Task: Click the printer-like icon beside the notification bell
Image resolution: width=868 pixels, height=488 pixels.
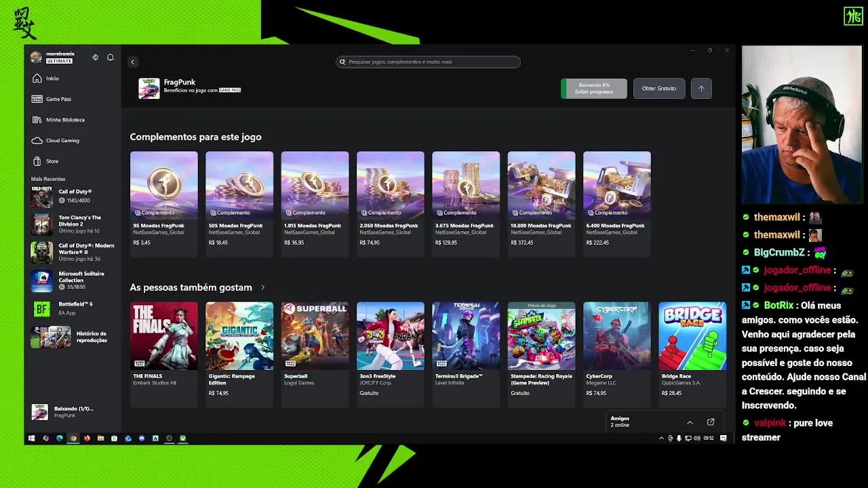Action: pyautogui.click(x=96, y=58)
